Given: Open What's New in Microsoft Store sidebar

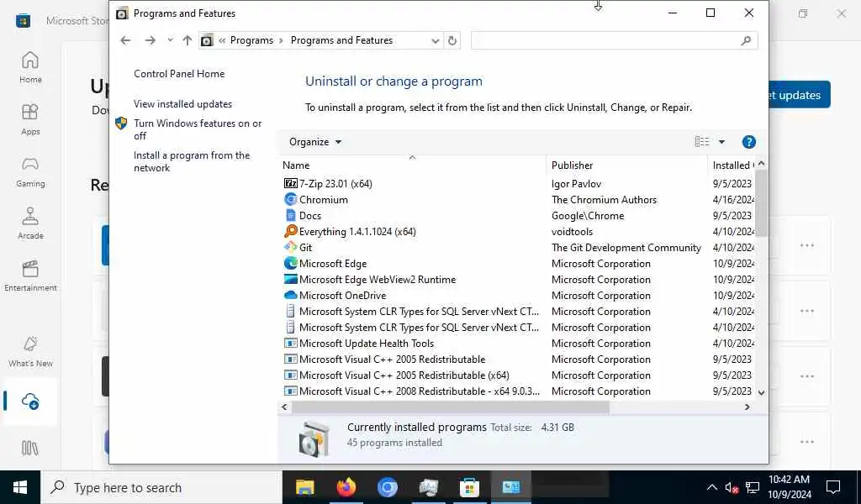Looking at the screenshot, I should point(30,351).
